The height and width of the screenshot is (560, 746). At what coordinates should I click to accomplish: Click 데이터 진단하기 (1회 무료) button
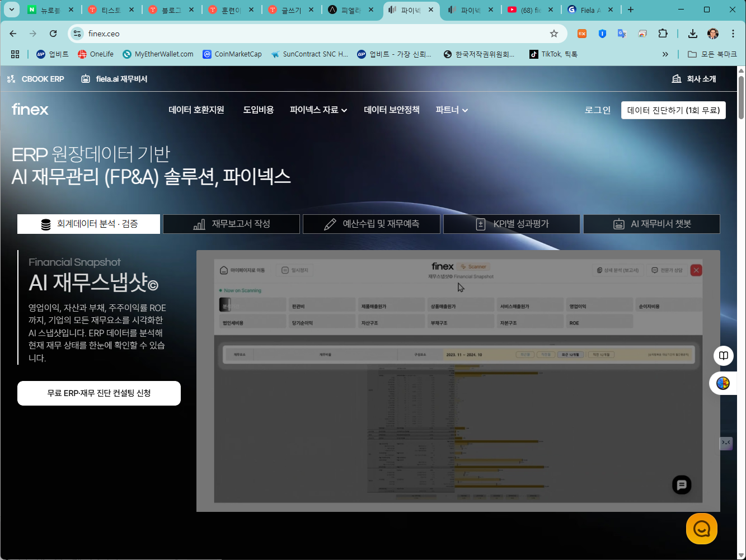673,110
